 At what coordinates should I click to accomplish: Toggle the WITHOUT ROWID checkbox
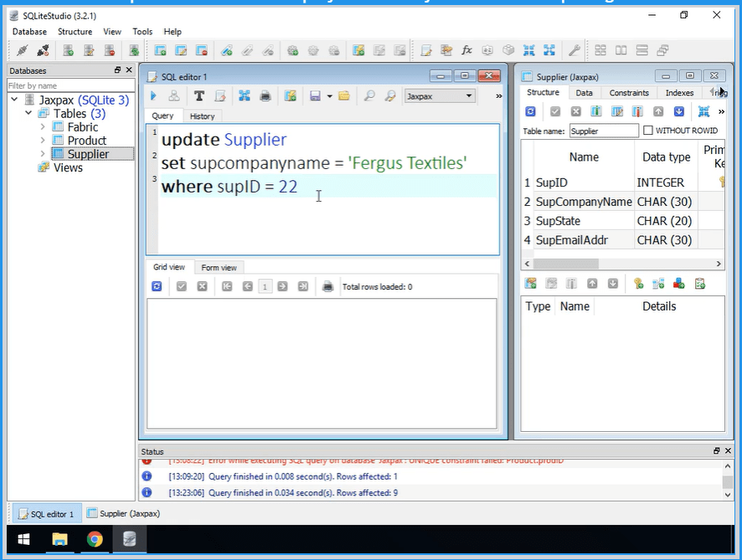click(648, 130)
